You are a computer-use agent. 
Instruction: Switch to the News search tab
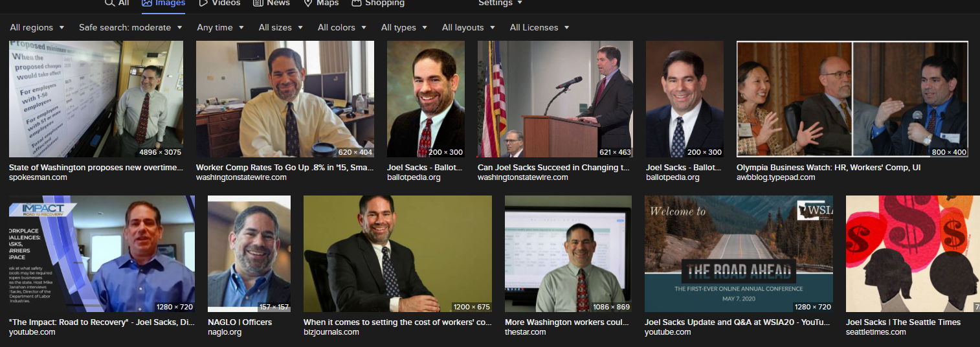tap(271, 3)
